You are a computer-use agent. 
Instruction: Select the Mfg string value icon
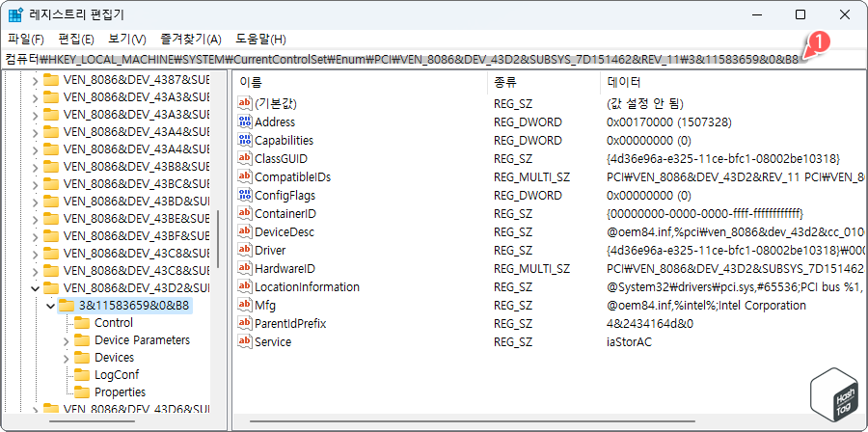pos(245,306)
